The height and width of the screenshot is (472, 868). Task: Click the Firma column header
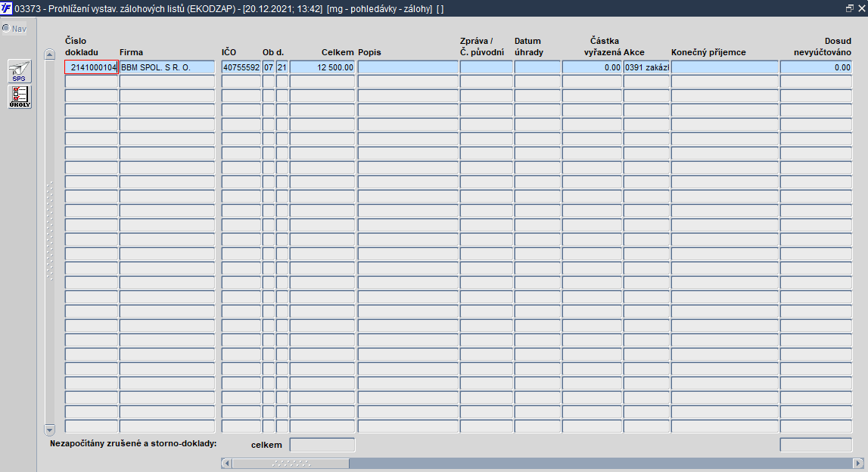pos(131,52)
